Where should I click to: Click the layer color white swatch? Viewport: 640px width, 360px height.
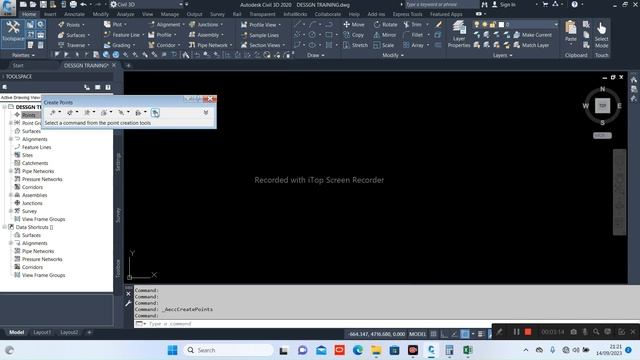(501, 24)
